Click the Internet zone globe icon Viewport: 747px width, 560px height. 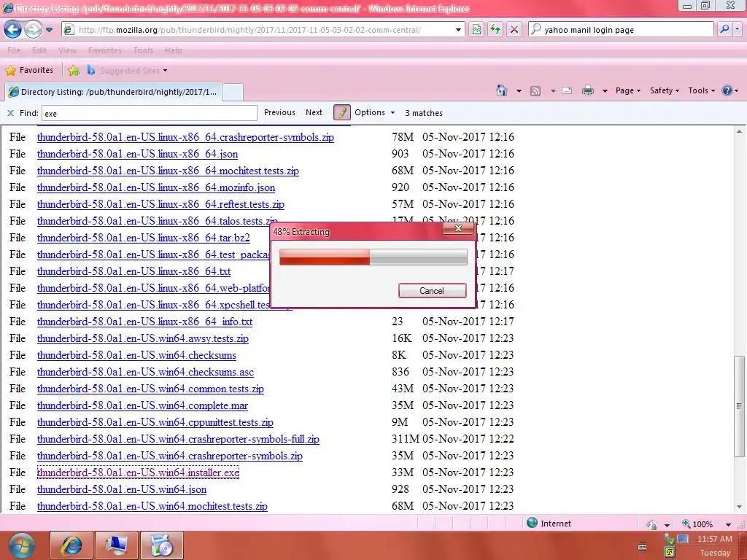click(x=532, y=523)
